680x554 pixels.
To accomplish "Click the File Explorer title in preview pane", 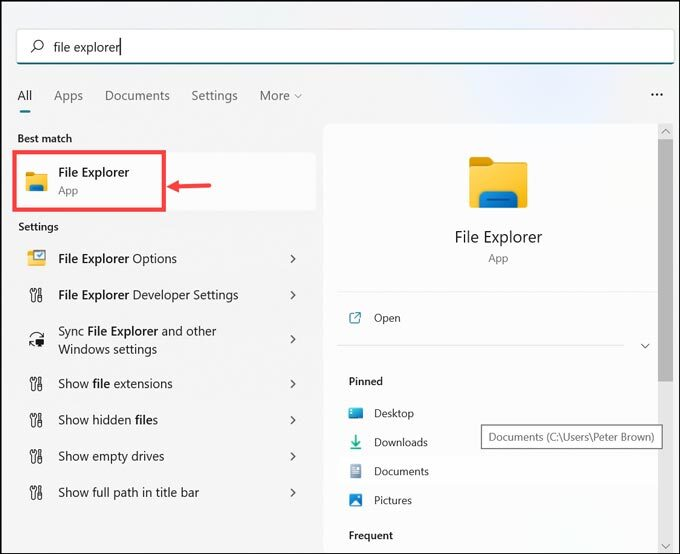I will pyautogui.click(x=498, y=237).
